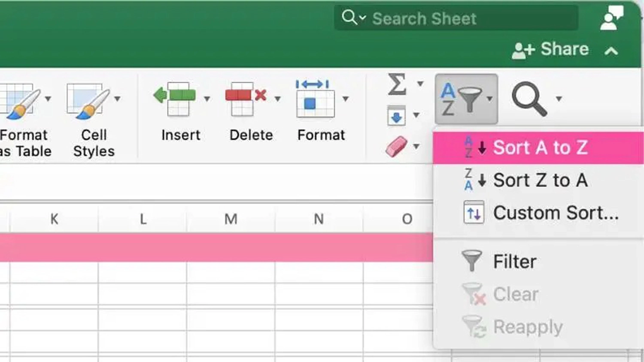Select Sort Z to A

coord(538,180)
